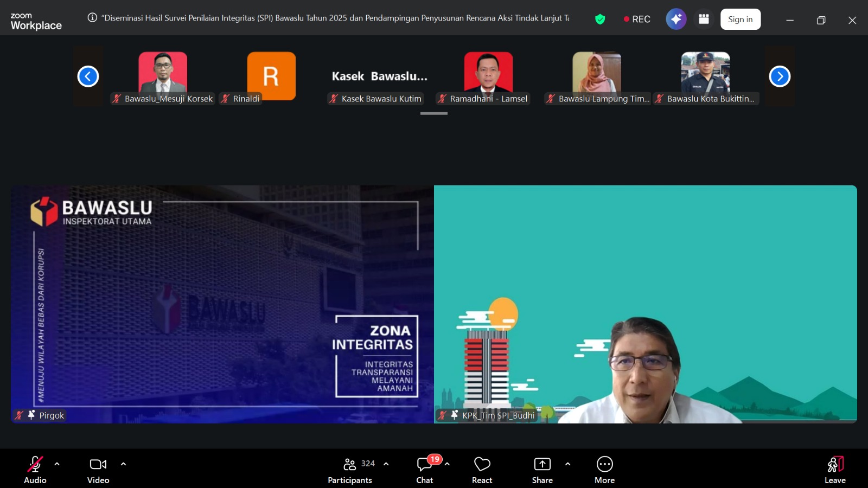Click the Leave meeting button
Viewport: 868px width, 488px height.
835,470
